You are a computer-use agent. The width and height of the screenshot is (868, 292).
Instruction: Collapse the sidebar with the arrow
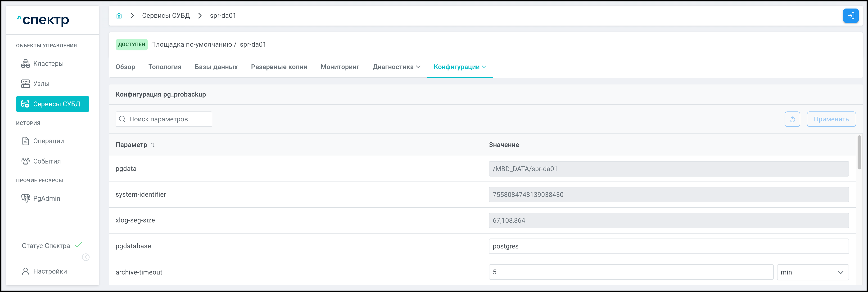coord(86,257)
